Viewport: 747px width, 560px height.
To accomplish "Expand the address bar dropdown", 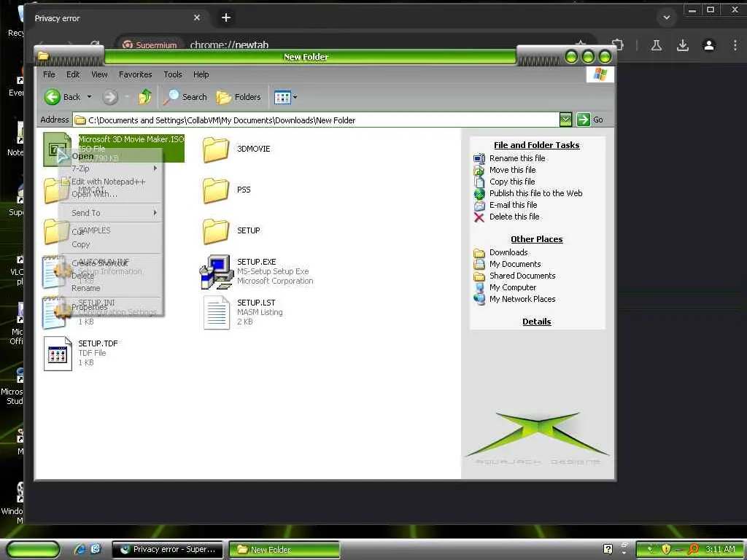I will [x=565, y=120].
